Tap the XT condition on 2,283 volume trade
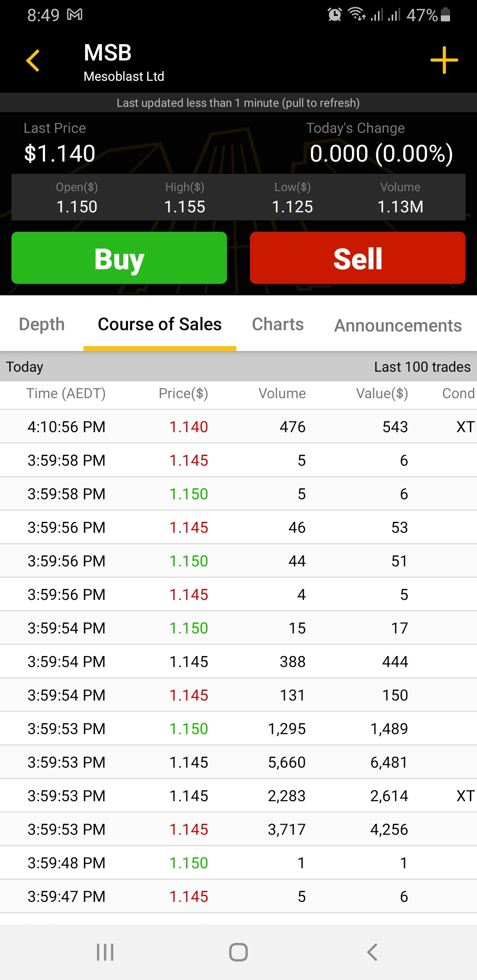 click(x=466, y=796)
